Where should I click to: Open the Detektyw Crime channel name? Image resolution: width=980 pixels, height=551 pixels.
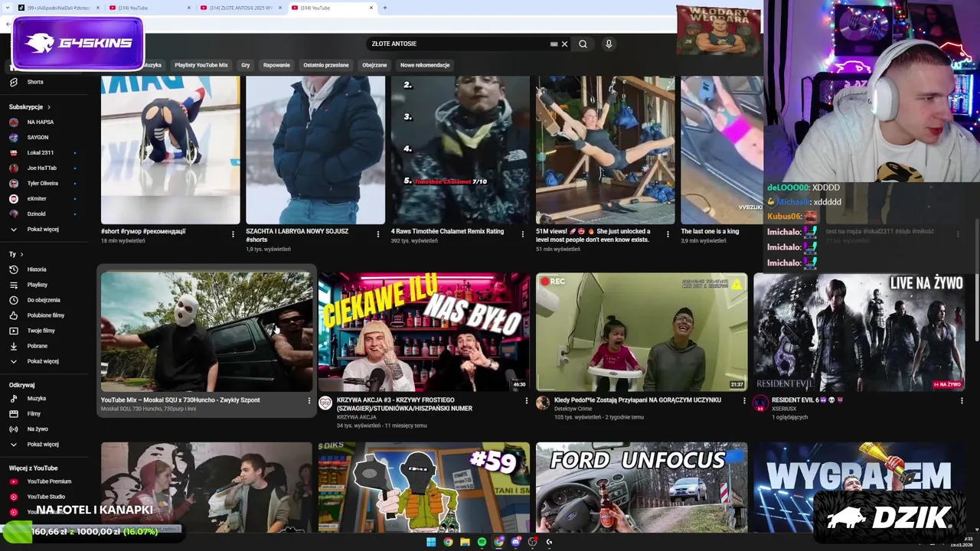[572, 409]
